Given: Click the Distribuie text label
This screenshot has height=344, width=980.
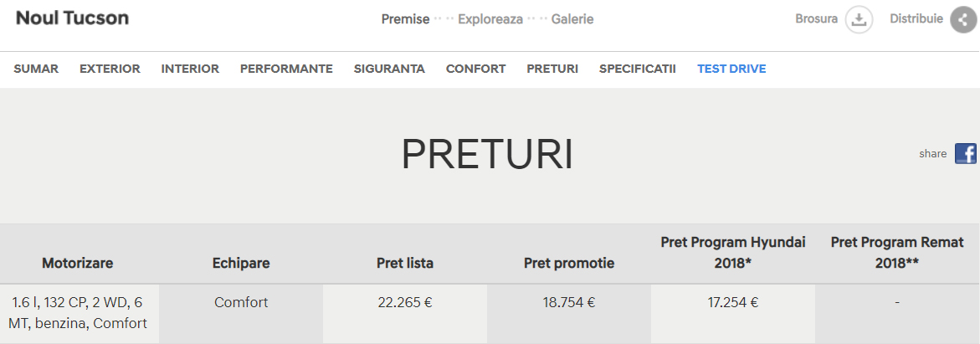Looking at the screenshot, I should pyautogui.click(x=916, y=18).
